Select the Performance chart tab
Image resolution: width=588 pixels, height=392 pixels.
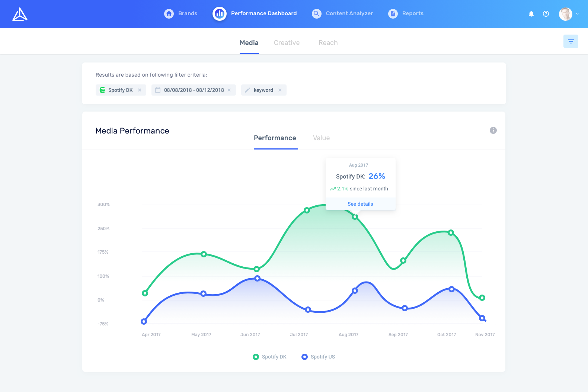275,138
